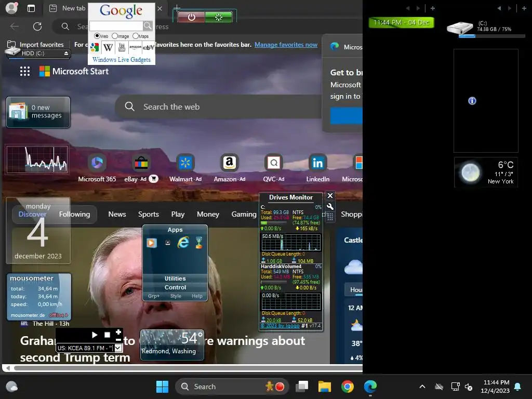The width and height of the screenshot is (532, 399).
Task: Select the Maps radio button in Google gadget
Action: [136, 36]
